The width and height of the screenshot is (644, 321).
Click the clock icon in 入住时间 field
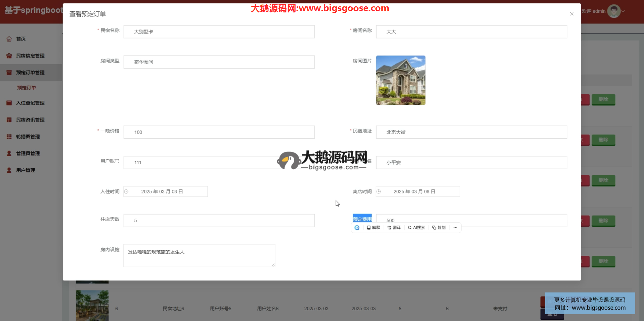pos(126,191)
